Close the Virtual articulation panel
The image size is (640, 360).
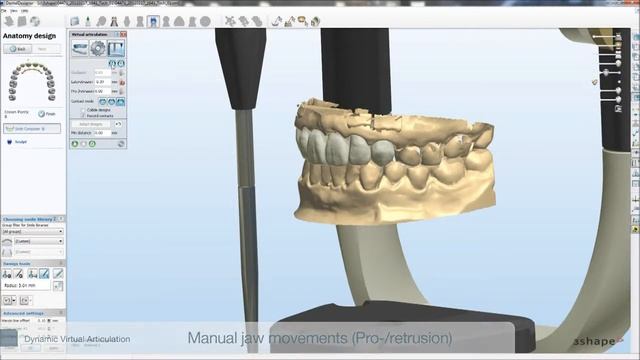click(123, 34)
